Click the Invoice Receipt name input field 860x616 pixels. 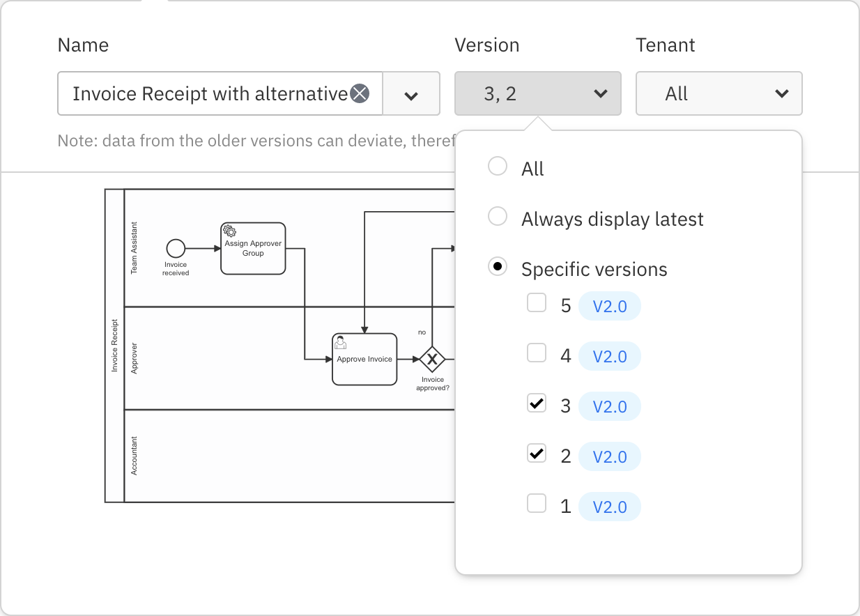tap(209, 94)
